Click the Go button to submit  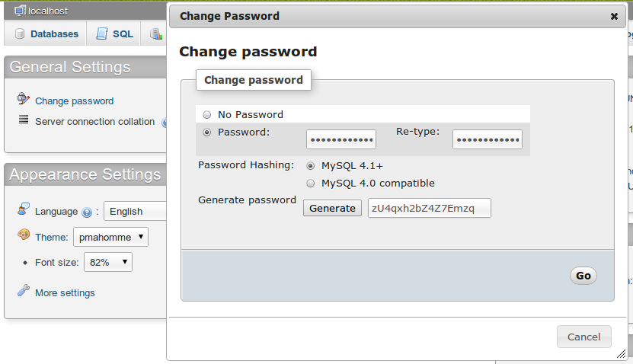click(x=583, y=276)
